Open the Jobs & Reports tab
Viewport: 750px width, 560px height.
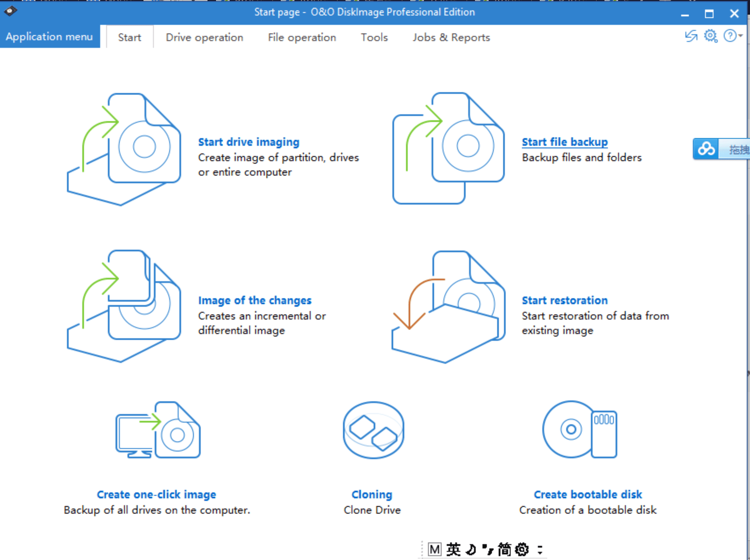[451, 37]
